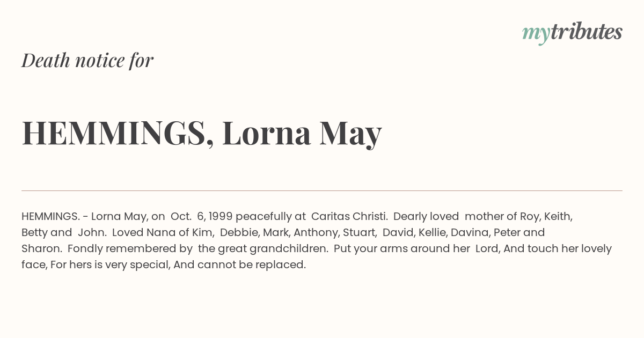644x338 pixels.
Task: Click the name "Davina" in the notice
Action: (469, 232)
